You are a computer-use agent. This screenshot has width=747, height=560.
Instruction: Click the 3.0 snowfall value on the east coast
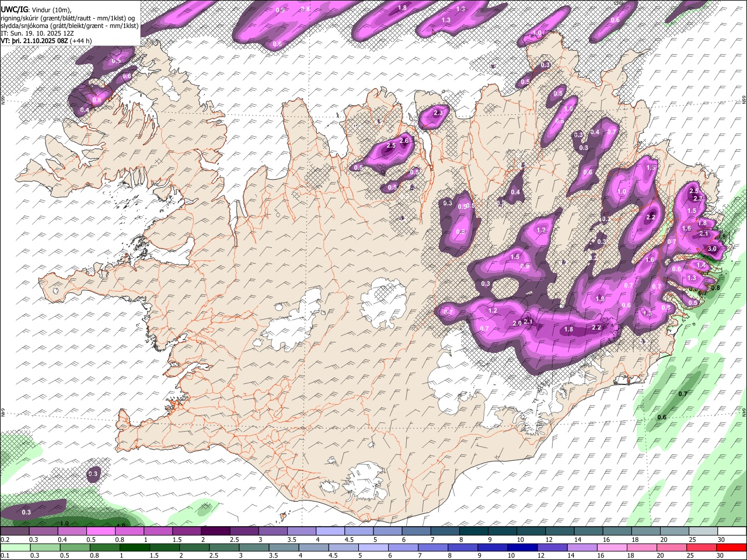point(712,249)
